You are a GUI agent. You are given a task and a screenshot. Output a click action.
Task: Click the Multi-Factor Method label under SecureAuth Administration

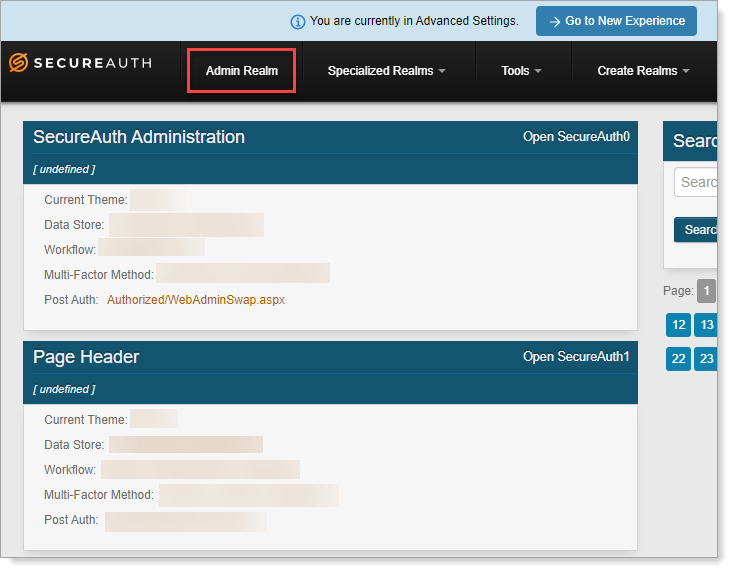coord(99,275)
